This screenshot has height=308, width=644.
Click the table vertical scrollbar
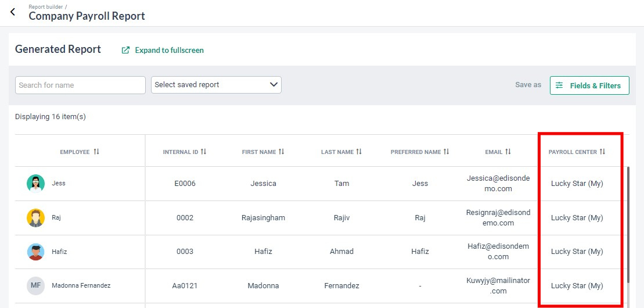click(x=628, y=224)
